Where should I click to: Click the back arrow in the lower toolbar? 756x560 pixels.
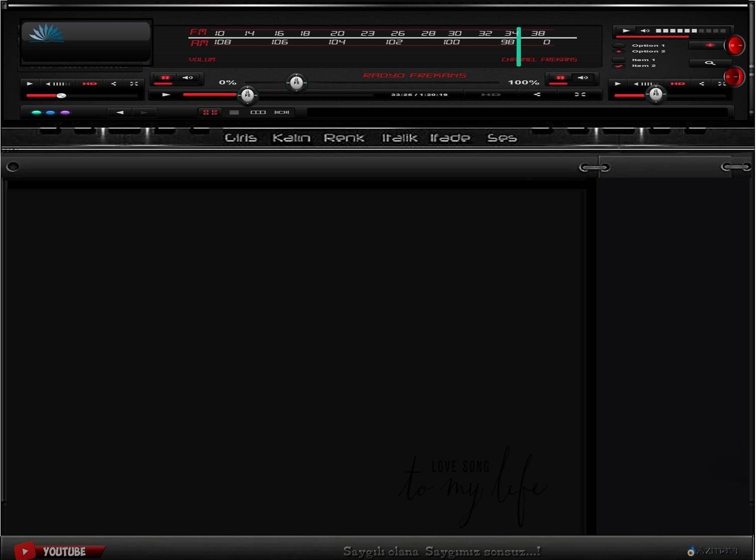[120, 112]
